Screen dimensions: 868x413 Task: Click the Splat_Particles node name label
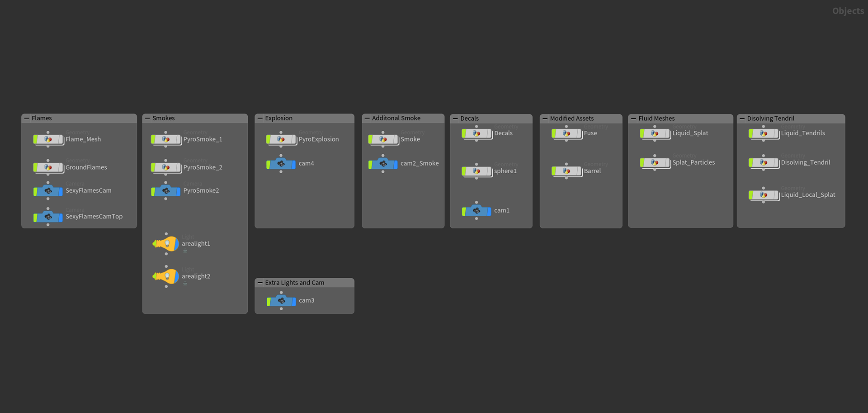point(693,162)
